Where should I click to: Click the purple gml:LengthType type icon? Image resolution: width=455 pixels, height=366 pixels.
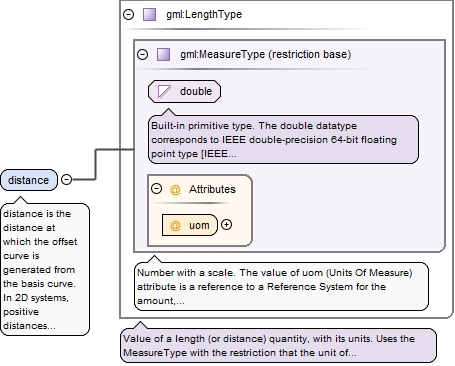coord(149,14)
